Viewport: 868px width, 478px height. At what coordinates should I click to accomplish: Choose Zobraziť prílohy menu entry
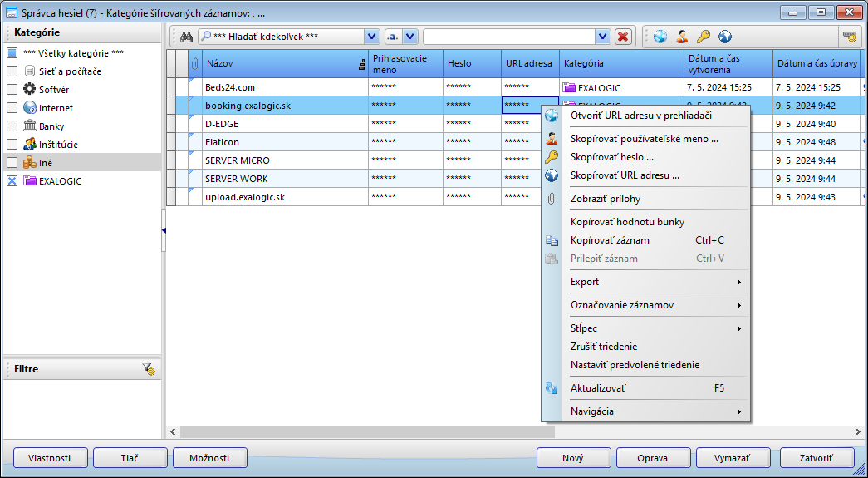point(655,199)
